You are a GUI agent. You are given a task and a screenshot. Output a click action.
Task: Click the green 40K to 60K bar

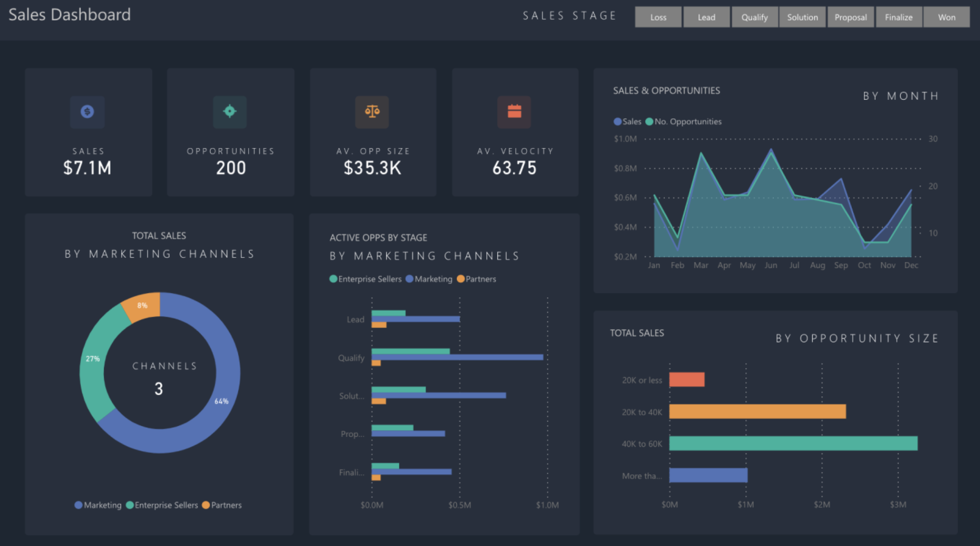tap(793, 443)
